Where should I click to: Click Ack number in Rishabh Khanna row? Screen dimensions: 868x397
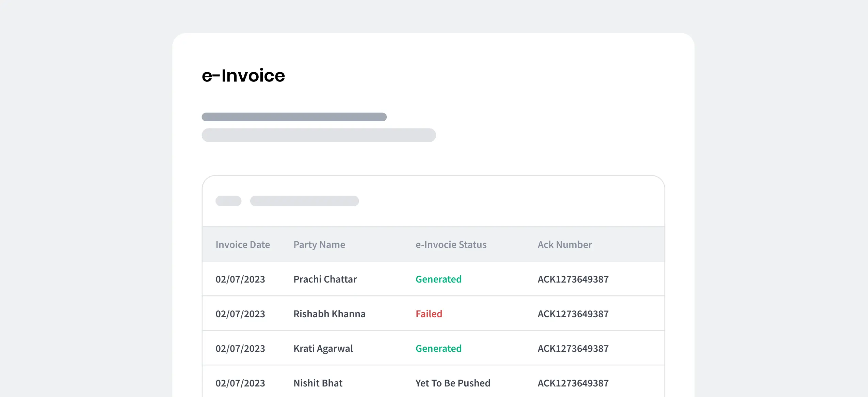pos(573,314)
